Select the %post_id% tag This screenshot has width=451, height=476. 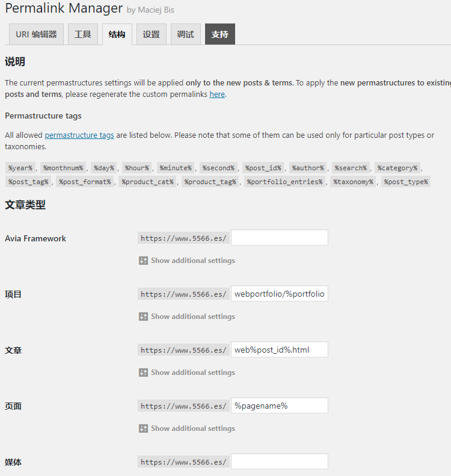pyautogui.click(x=263, y=168)
